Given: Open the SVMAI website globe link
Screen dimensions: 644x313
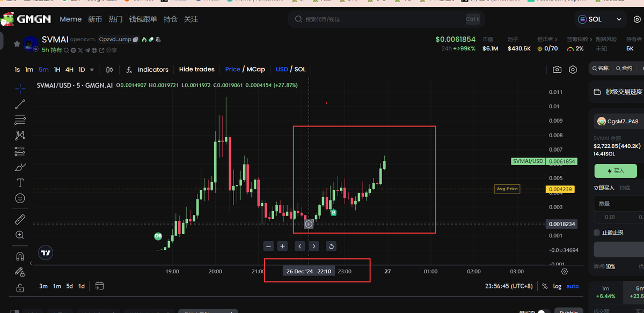Looking at the screenshot, I should [x=94, y=50].
